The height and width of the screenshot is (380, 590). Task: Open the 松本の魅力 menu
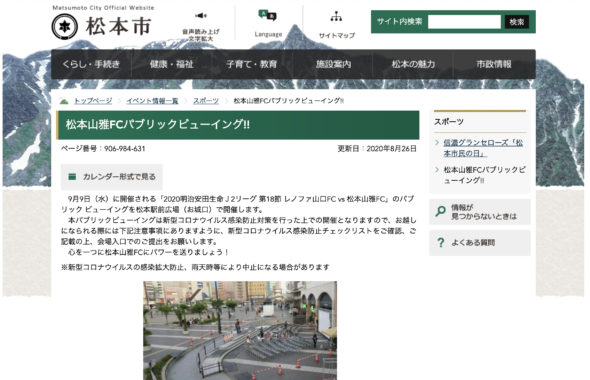click(413, 64)
